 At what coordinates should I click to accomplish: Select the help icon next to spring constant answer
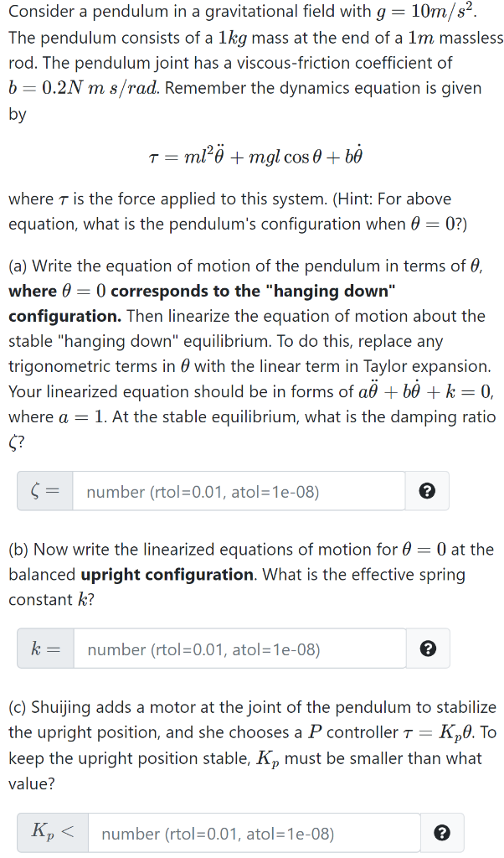427,649
